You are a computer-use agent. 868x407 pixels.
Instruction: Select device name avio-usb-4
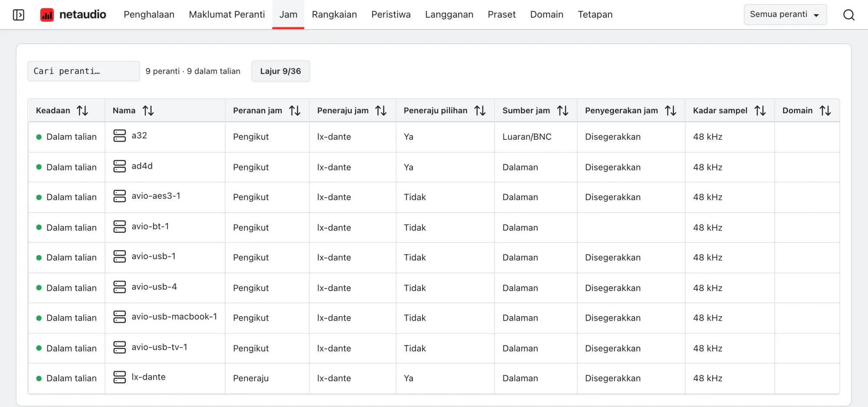154,287
